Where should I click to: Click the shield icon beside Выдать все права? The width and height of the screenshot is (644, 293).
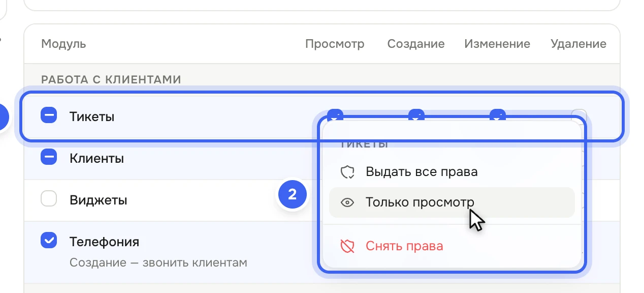pos(347,172)
